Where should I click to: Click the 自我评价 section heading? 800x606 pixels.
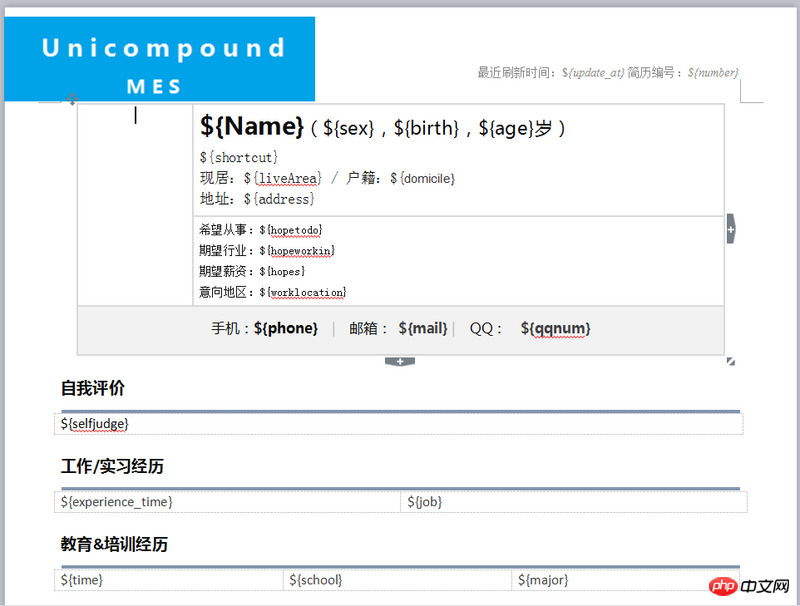93,389
